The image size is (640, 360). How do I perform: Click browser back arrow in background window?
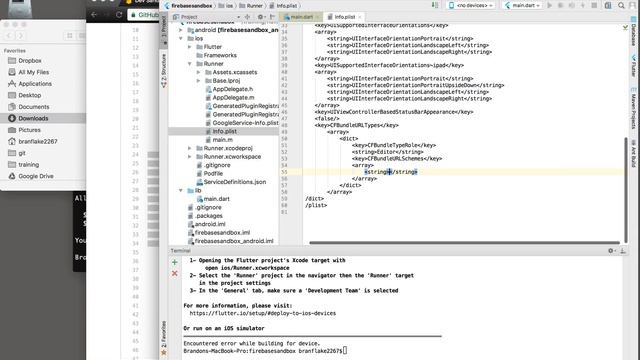(x=94, y=15)
